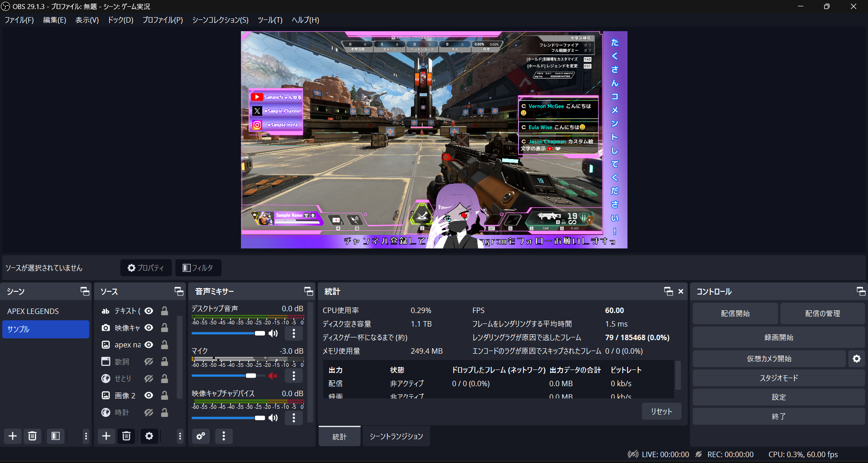Screen dimensions: 868x463
Task: Open advanced audio properties gears icon
Action: (201, 436)
